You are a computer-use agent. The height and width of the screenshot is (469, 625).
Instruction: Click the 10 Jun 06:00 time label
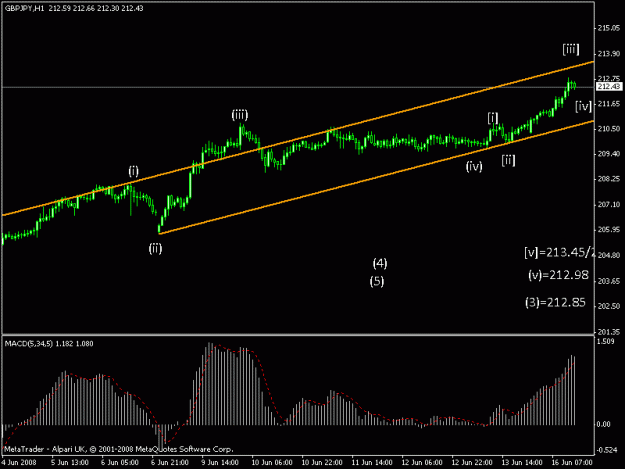[271, 463]
